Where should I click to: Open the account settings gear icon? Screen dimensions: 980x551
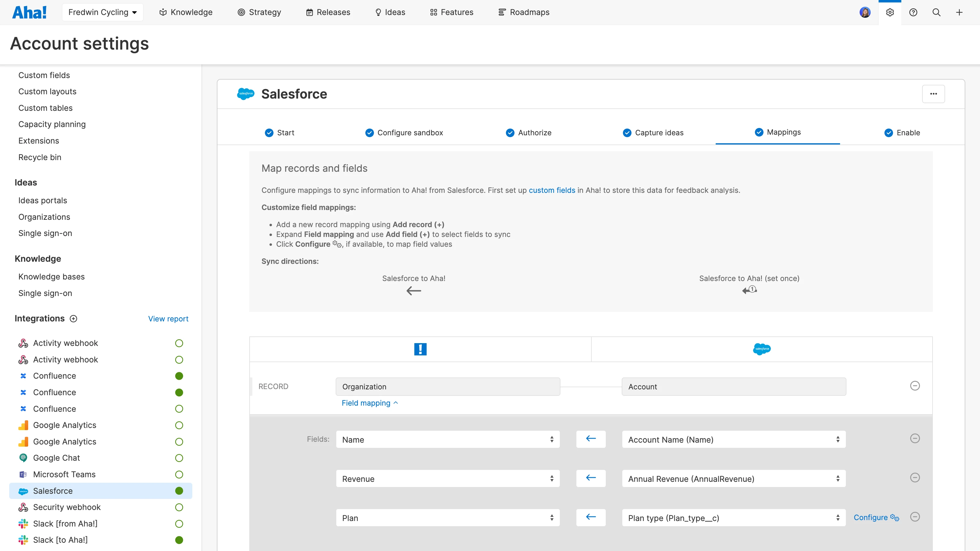click(x=890, y=12)
